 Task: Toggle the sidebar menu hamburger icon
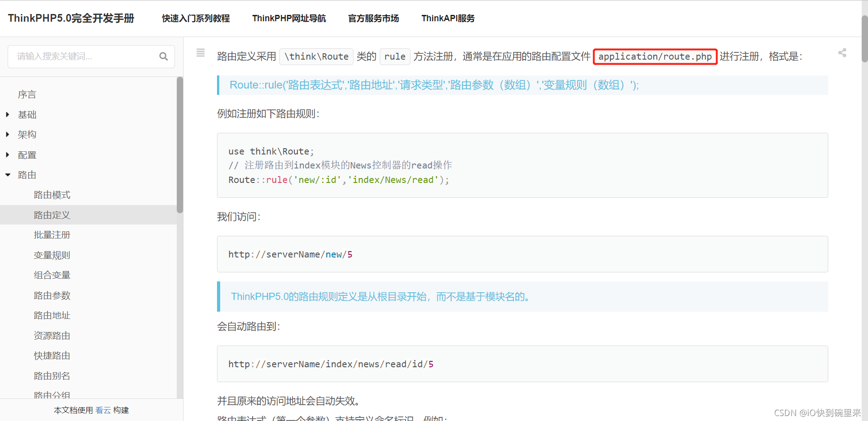(201, 53)
